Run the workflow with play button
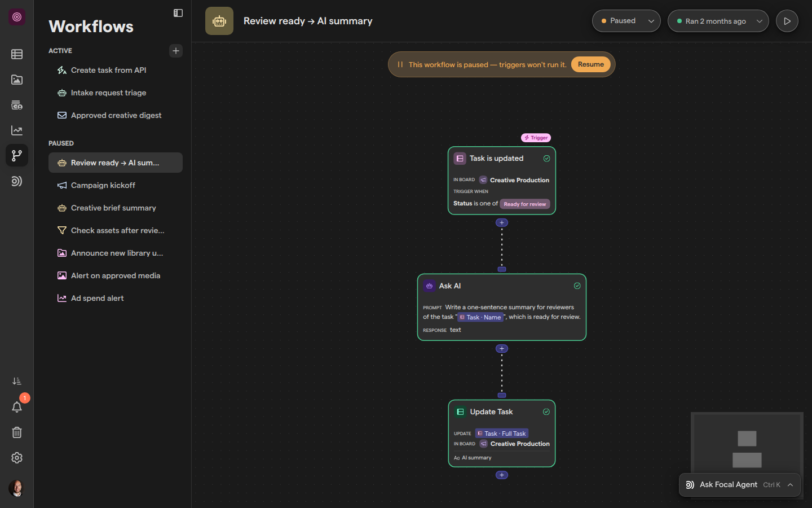Image resolution: width=812 pixels, height=508 pixels. click(787, 21)
